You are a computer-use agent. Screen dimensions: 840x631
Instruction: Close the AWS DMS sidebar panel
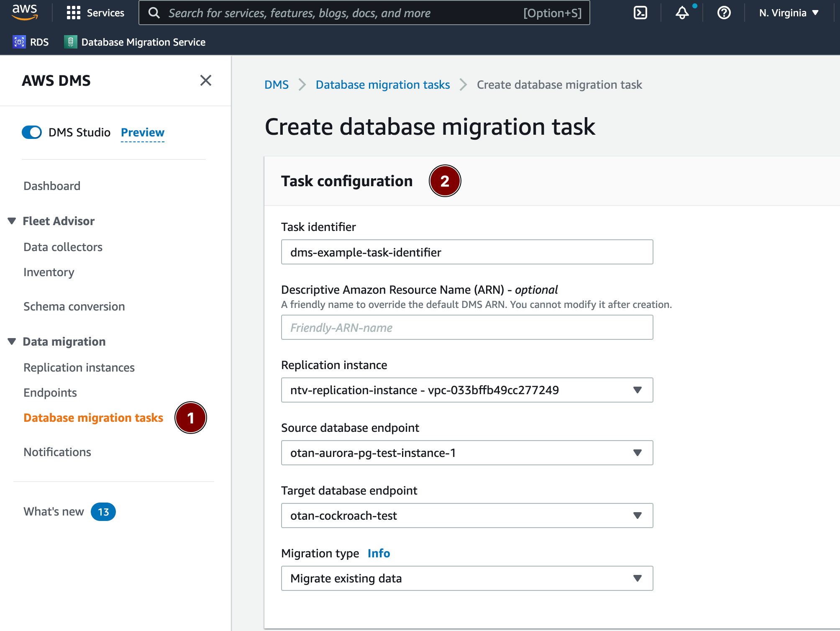point(205,80)
